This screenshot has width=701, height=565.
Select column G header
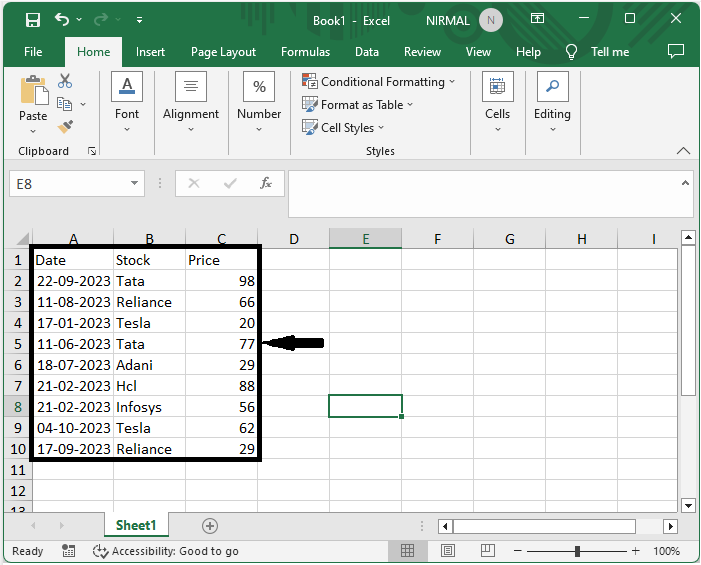tap(509, 239)
